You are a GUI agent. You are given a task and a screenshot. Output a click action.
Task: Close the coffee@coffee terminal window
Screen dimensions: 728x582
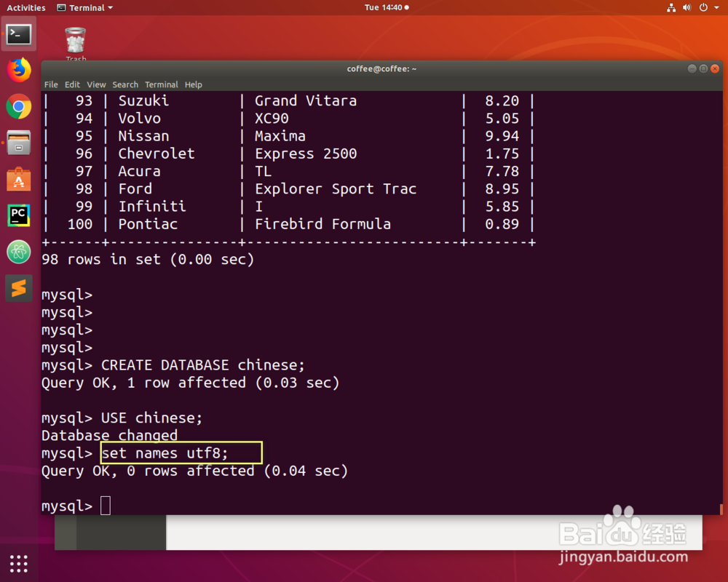(x=715, y=68)
